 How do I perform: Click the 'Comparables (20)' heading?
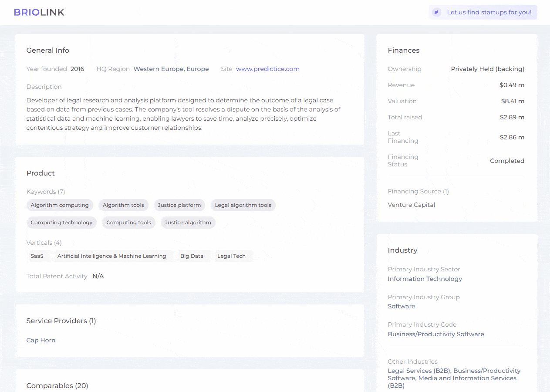click(x=57, y=386)
